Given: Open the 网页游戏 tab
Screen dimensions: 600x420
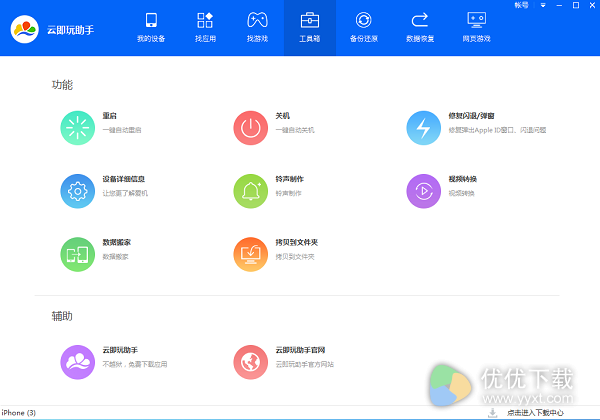Looking at the screenshot, I should pyautogui.click(x=476, y=28).
